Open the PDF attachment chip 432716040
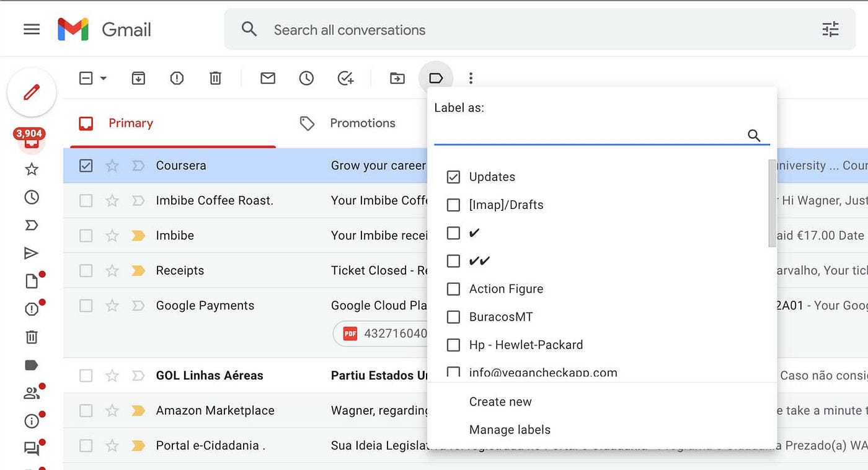Screen dimensions: 868x470 (381, 334)
